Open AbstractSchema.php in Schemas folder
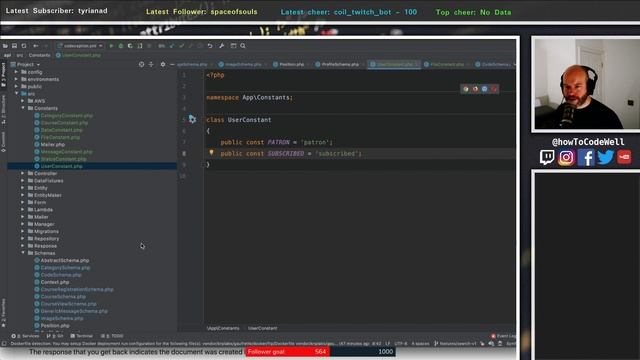The width and height of the screenshot is (640, 360). (62, 260)
